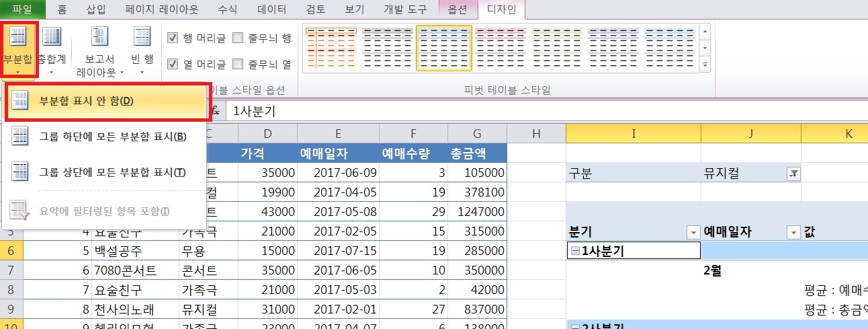868x329 pixels.
Task: Enable 줄무늬 열 checkbox
Action: pyautogui.click(x=238, y=65)
